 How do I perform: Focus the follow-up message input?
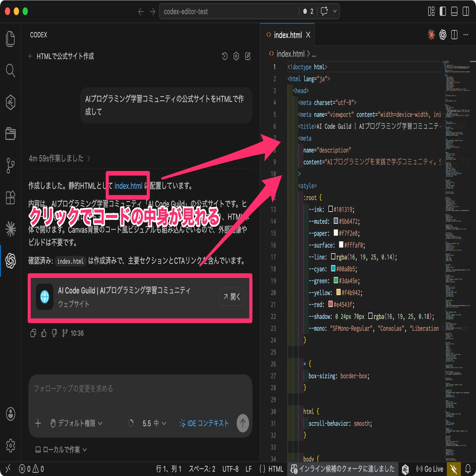(140, 389)
